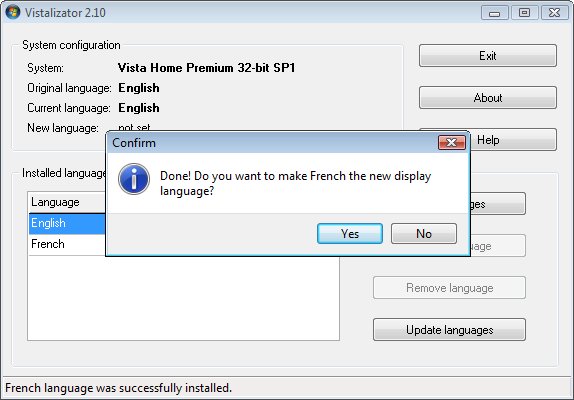Maximize the Vistalizator window

click(524, 13)
